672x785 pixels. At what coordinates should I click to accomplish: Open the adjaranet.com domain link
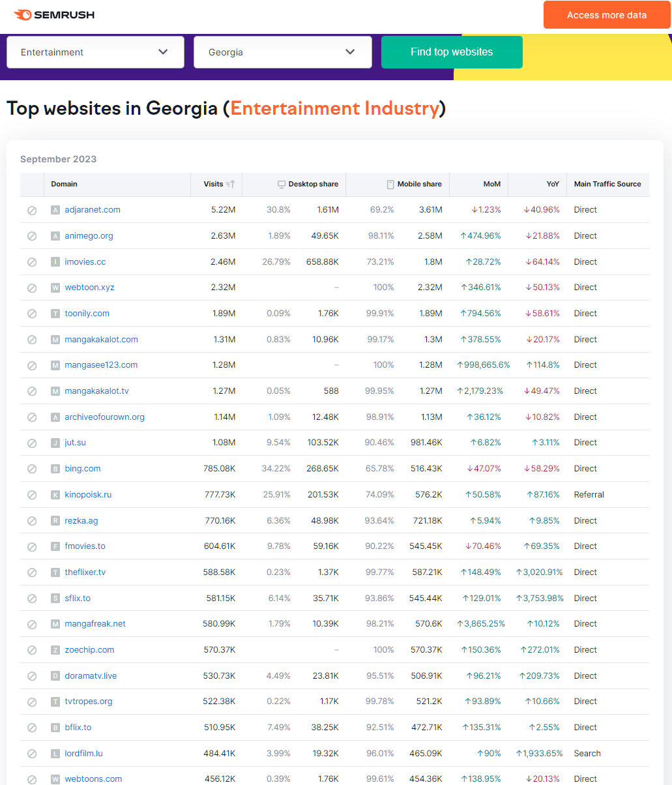pyautogui.click(x=93, y=210)
